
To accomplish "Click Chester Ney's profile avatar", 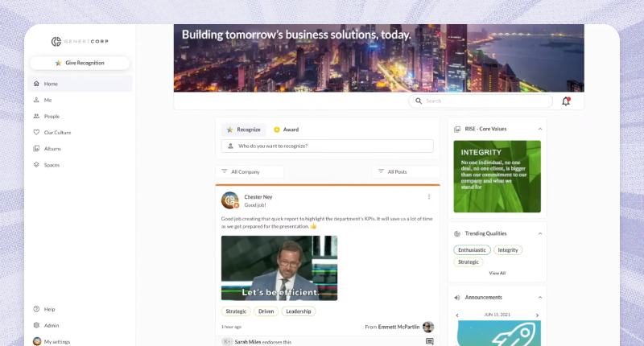I will pos(230,200).
